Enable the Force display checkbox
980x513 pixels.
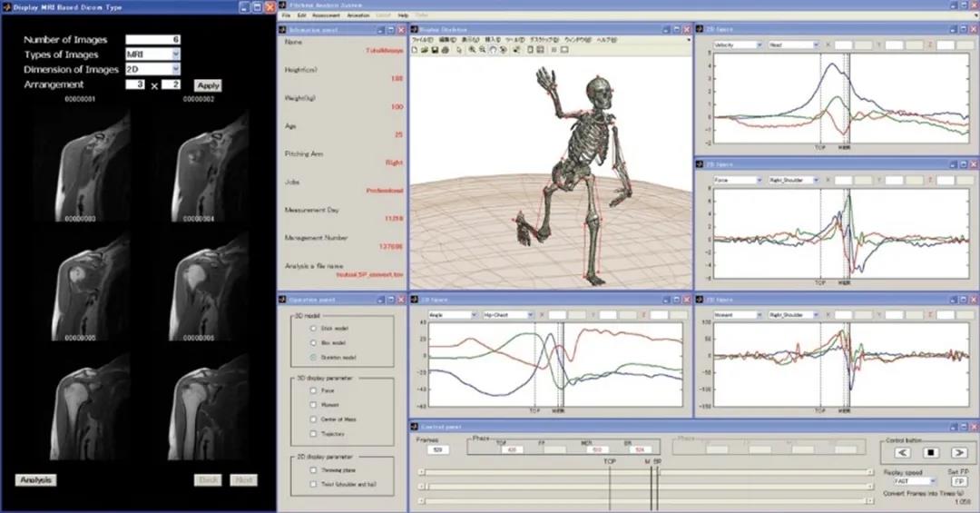click(x=314, y=392)
